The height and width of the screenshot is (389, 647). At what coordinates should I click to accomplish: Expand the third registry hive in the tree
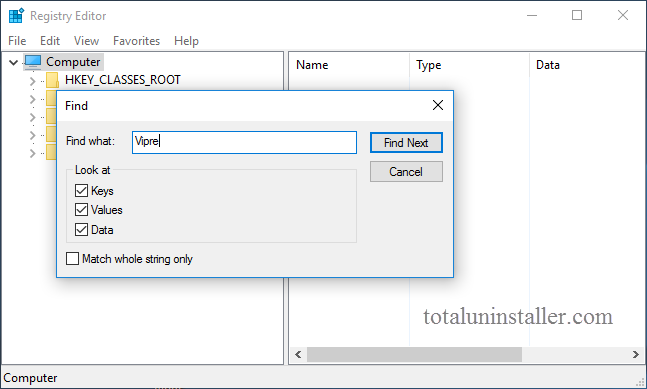(x=33, y=118)
